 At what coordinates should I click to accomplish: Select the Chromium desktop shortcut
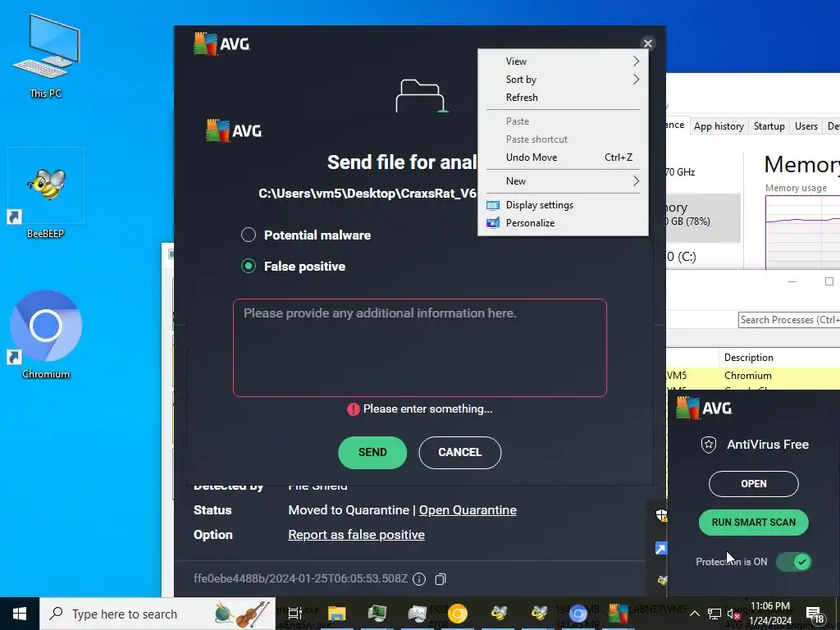(46, 335)
